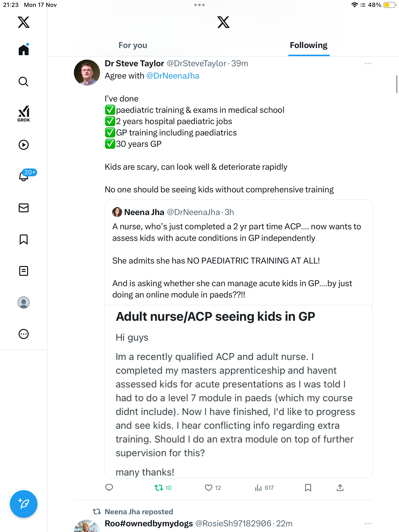The width and height of the screenshot is (399, 532).
Task: Like Dr Steve Taylor's post
Action: [x=213, y=488]
